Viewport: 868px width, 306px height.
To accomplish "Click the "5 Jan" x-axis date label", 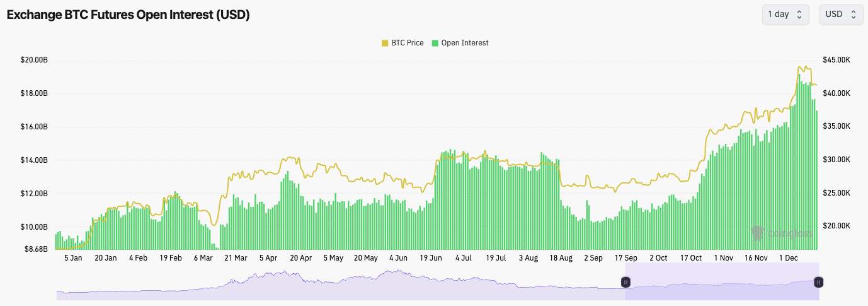I will [73, 258].
